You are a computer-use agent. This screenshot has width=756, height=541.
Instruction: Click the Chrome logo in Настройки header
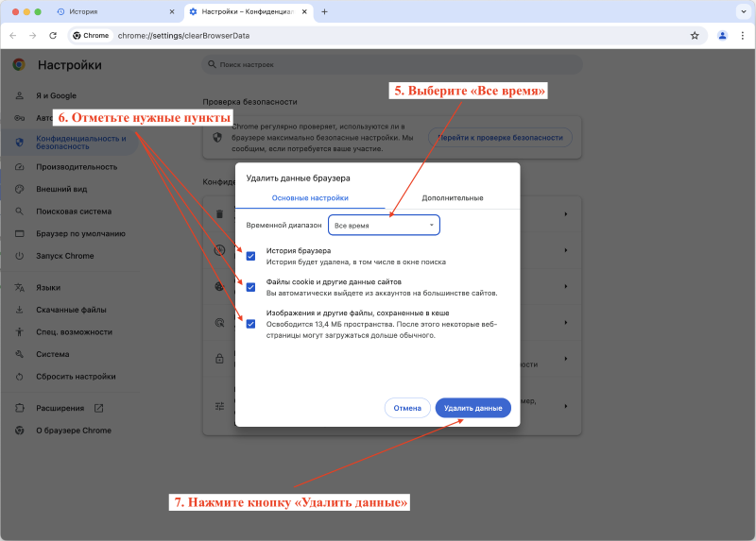[19, 64]
